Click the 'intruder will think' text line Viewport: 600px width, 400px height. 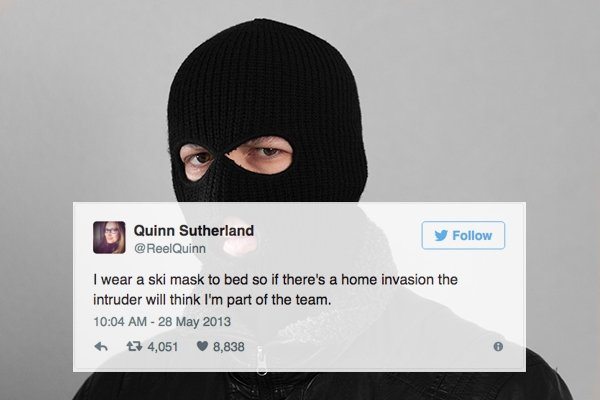212,299
